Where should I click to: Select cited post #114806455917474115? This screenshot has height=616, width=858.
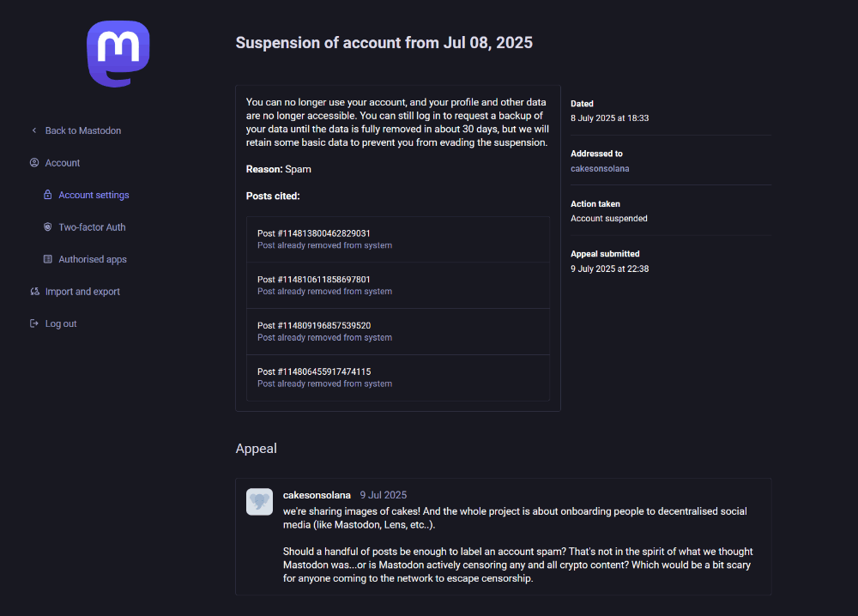click(x=314, y=371)
